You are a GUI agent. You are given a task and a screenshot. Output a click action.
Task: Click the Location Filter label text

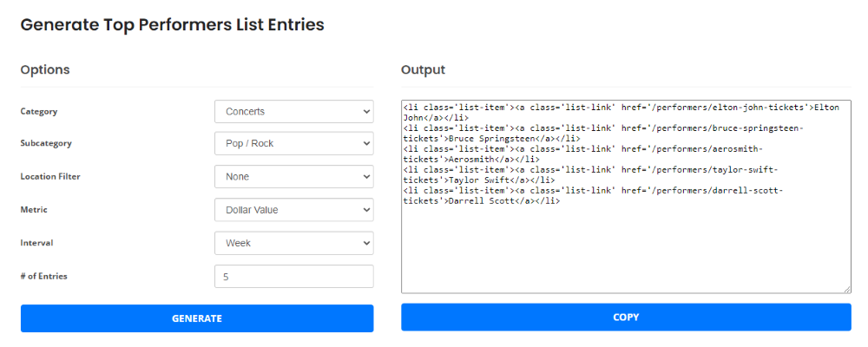(x=50, y=177)
